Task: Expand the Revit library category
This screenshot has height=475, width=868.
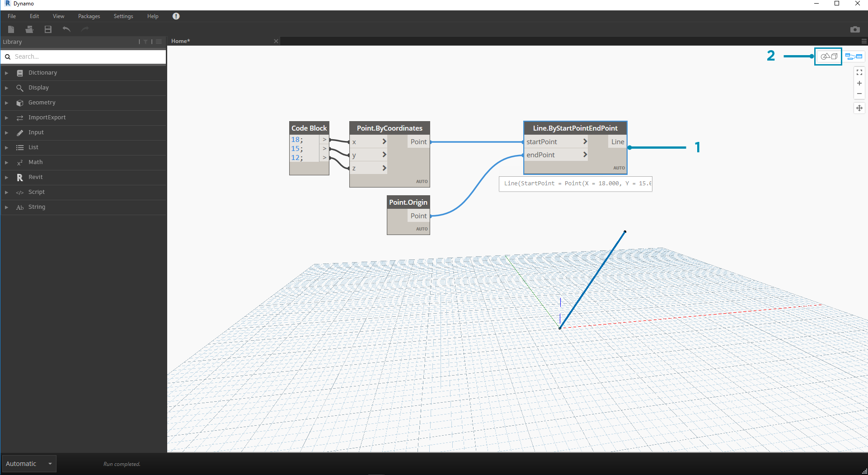Action: (35, 177)
